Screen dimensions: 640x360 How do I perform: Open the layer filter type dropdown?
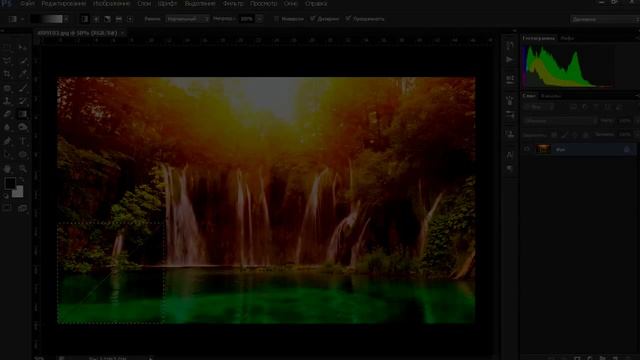pos(538,107)
